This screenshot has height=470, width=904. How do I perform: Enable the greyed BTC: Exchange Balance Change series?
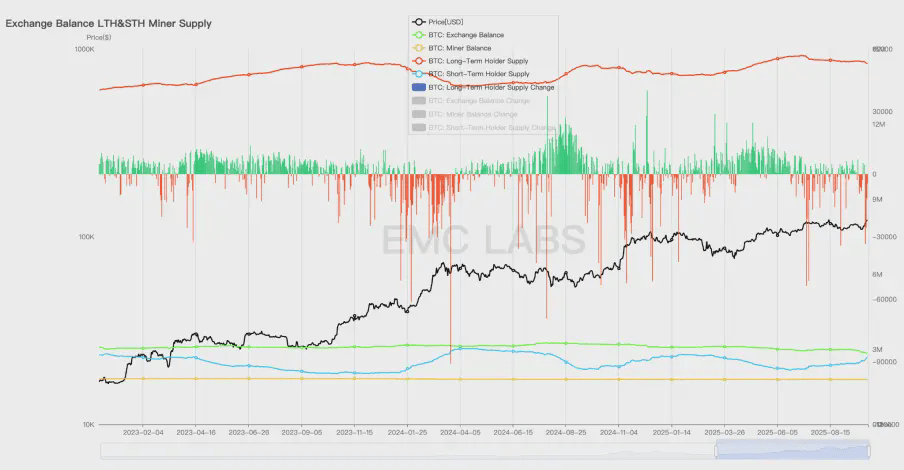471,101
